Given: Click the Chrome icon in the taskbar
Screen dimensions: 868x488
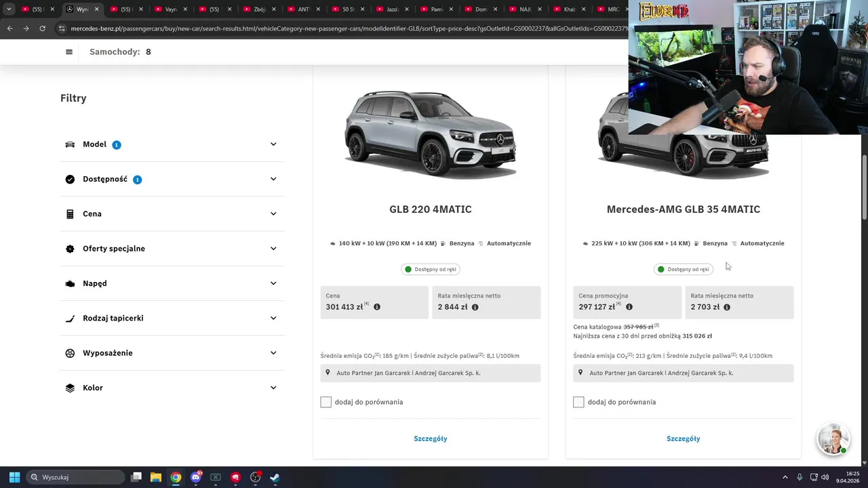Looking at the screenshot, I should (x=176, y=477).
